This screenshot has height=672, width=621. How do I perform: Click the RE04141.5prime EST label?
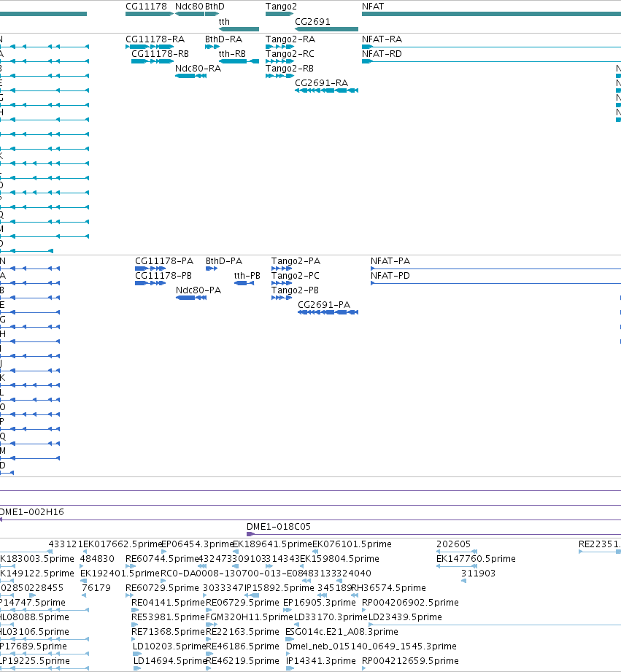(x=168, y=603)
